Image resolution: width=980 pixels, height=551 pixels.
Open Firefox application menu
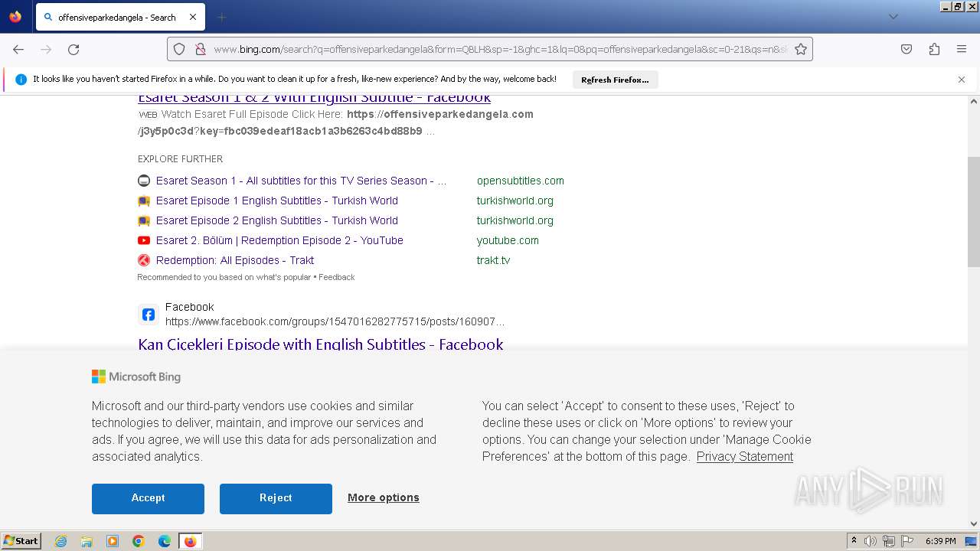(x=962, y=49)
